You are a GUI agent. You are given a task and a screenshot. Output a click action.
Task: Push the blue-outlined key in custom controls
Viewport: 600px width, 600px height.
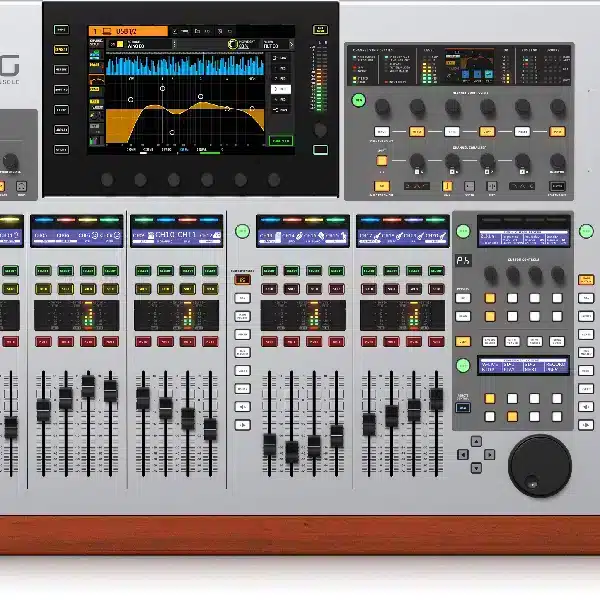click(x=463, y=408)
